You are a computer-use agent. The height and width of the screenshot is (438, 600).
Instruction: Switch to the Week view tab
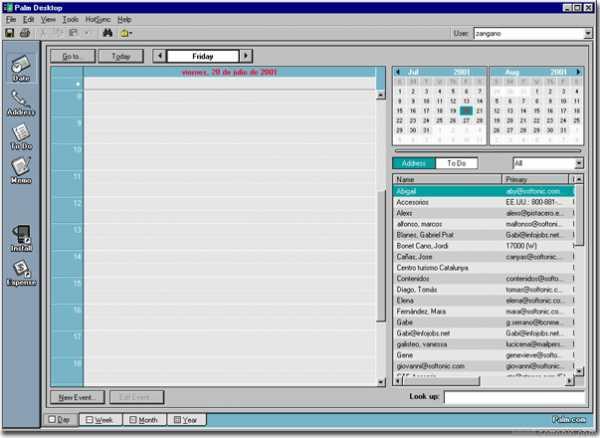(101, 420)
